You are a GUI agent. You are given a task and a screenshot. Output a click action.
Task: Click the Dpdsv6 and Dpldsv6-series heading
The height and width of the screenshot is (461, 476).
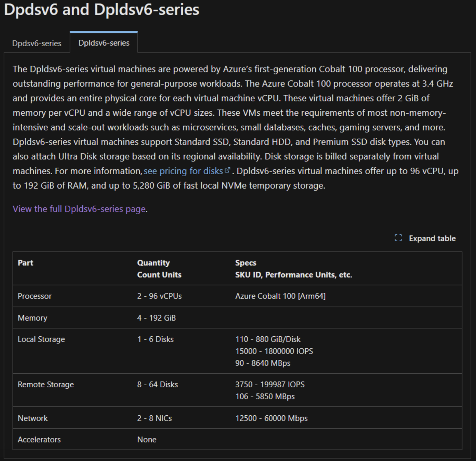[102, 9]
